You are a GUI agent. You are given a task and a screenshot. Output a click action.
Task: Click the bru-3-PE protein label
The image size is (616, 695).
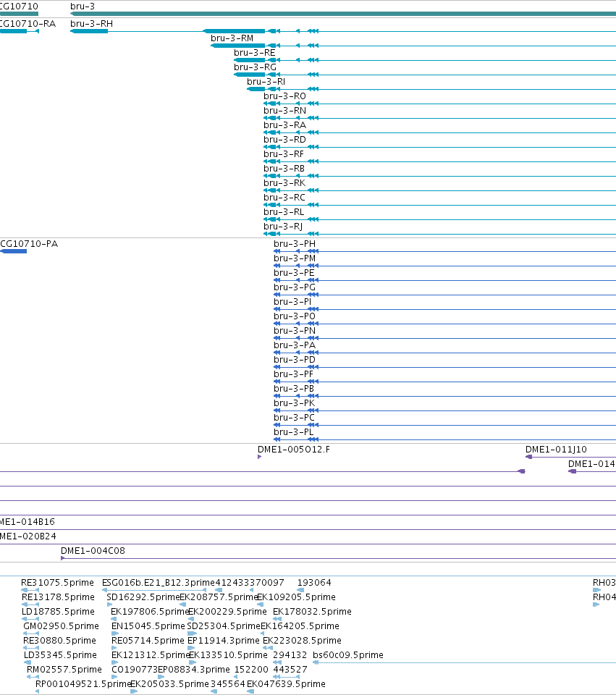point(294,273)
